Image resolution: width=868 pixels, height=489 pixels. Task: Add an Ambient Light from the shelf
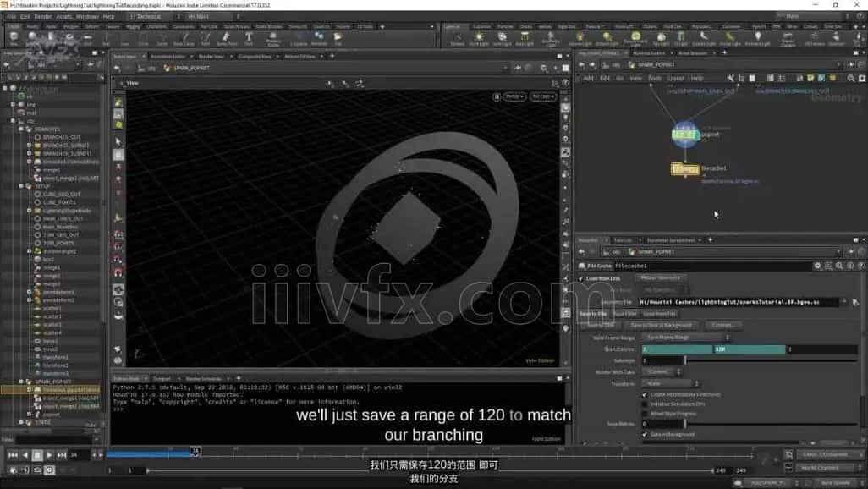point(757,39)
